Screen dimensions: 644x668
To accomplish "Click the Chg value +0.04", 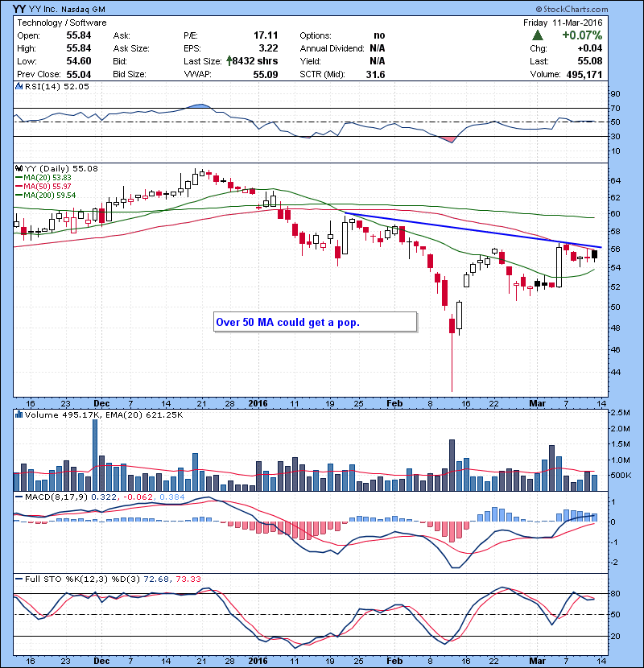I will (x=590, y=48).
